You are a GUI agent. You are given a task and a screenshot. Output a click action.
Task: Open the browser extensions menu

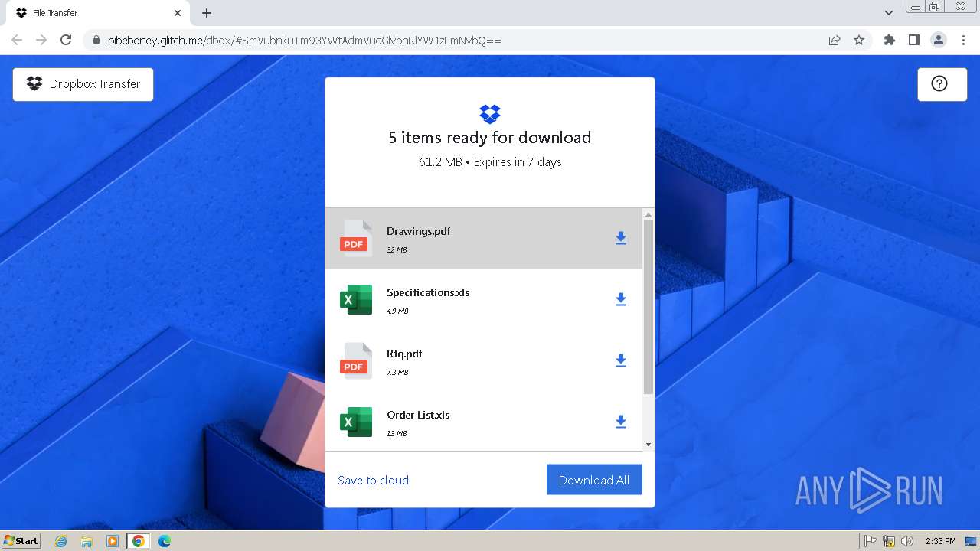click(889, 40)
